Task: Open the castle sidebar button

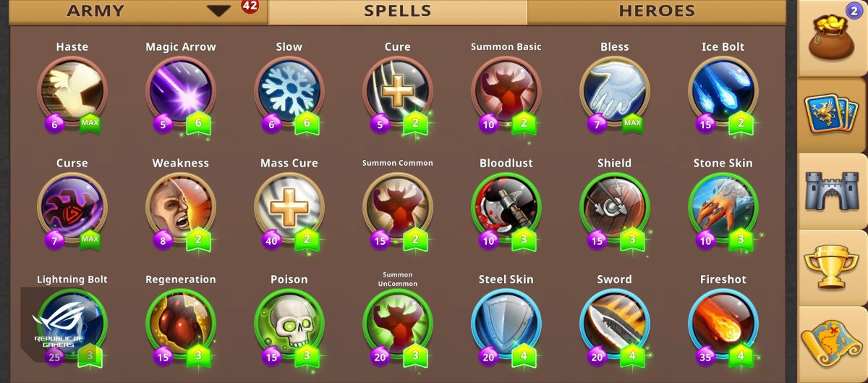Action: (x=833, y=191)
